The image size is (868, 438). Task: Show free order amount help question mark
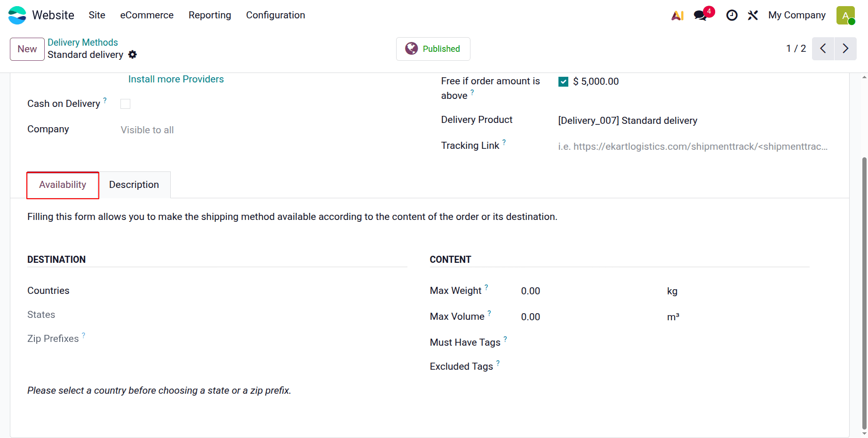(472, 92)
